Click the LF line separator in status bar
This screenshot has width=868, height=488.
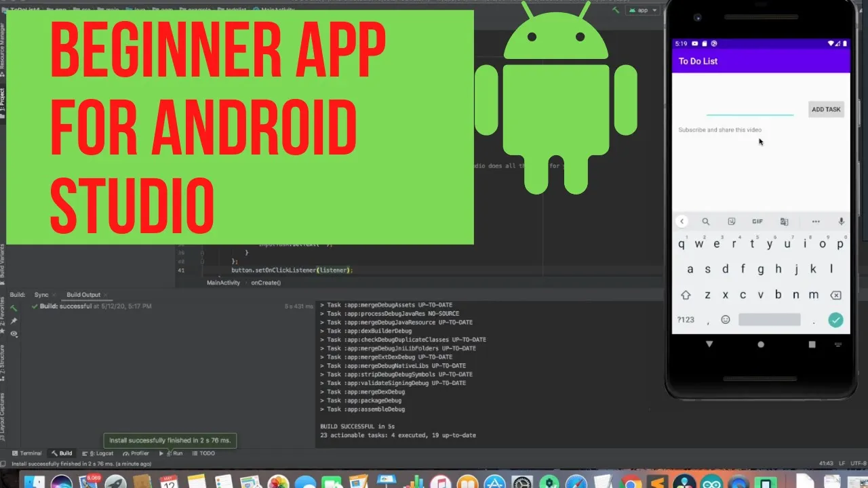click(841, 464)
